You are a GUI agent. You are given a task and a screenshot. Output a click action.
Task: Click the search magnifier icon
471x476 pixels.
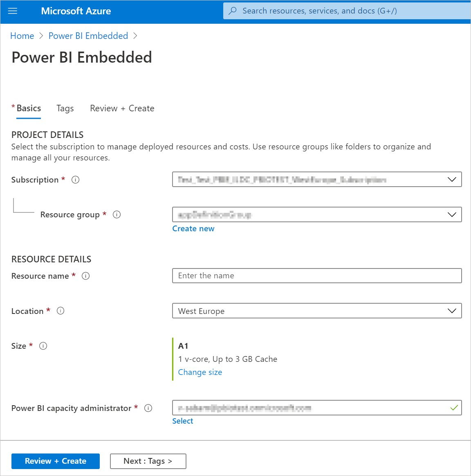pos(233,11)
